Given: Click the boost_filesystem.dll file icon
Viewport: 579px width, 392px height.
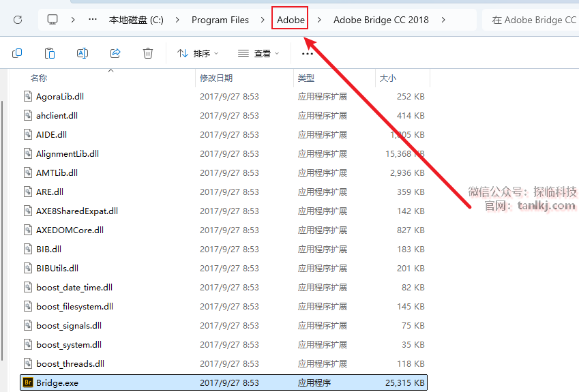Looking at the screenshot, I should [x=28, y=306].
